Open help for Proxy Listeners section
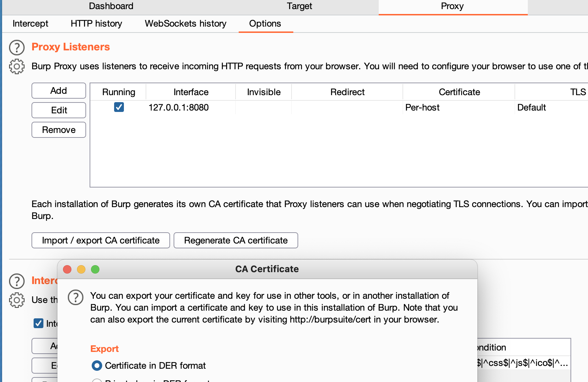 pos(17,48)
